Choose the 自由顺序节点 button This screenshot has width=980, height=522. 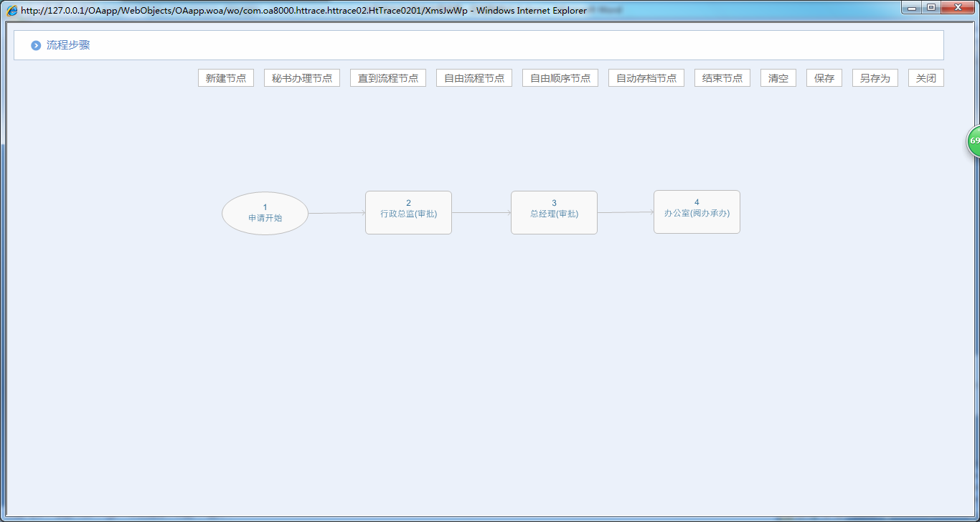point(560,78)
